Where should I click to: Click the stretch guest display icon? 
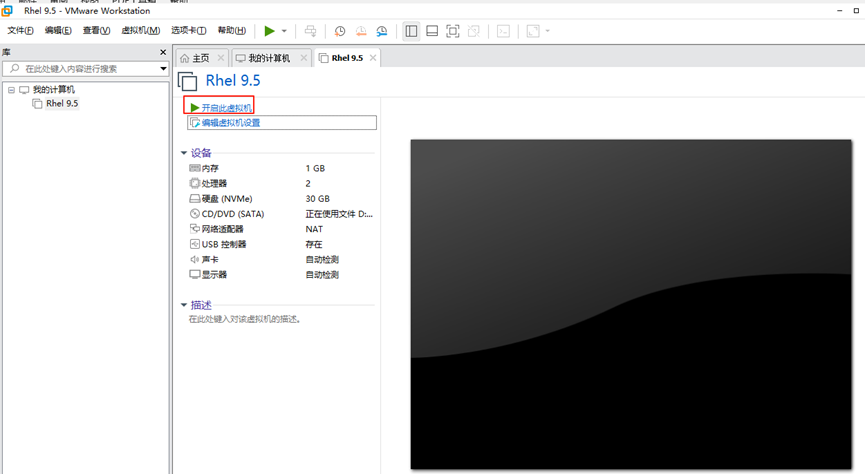click(x=533, y=31)
